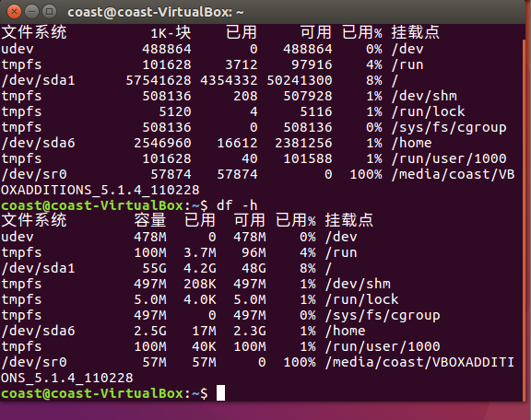Click '16612' used value

237,143
